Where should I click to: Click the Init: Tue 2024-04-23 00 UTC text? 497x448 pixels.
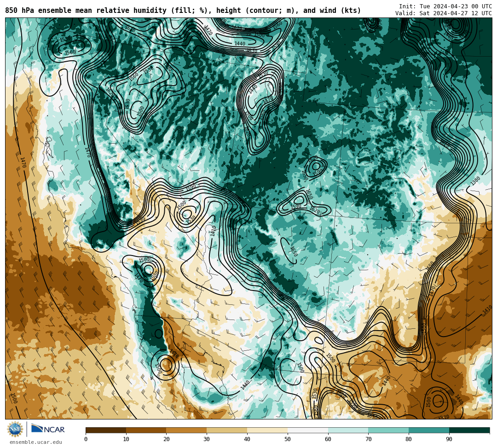click(x=445, y=6)
